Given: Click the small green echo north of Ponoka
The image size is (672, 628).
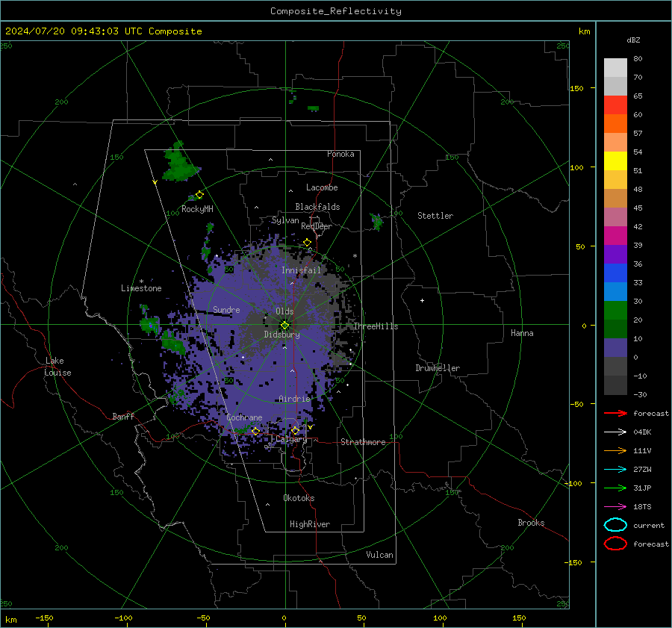Looking at the screenshot, I should click(314, 108).
